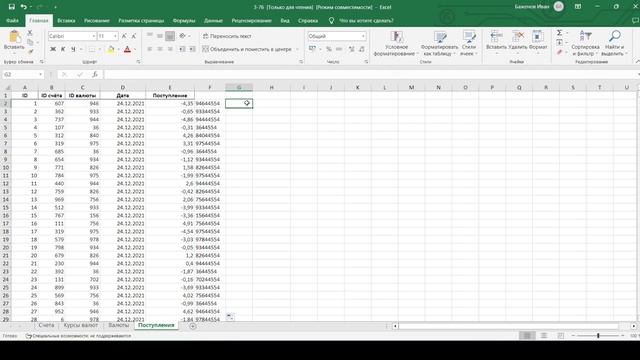
Task: Increase font size with the larger A icon
Action: click(124, 36)
